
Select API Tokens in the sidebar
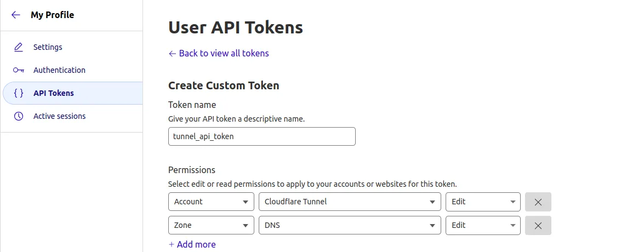pyautogui.click(x=54, y=93)
